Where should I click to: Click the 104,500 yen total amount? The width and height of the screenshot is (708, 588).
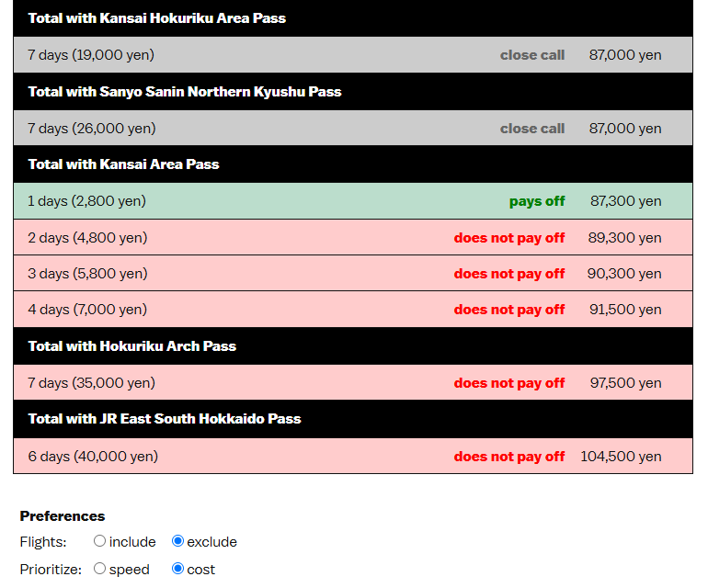pyautogui.click(x=621, y=457)
